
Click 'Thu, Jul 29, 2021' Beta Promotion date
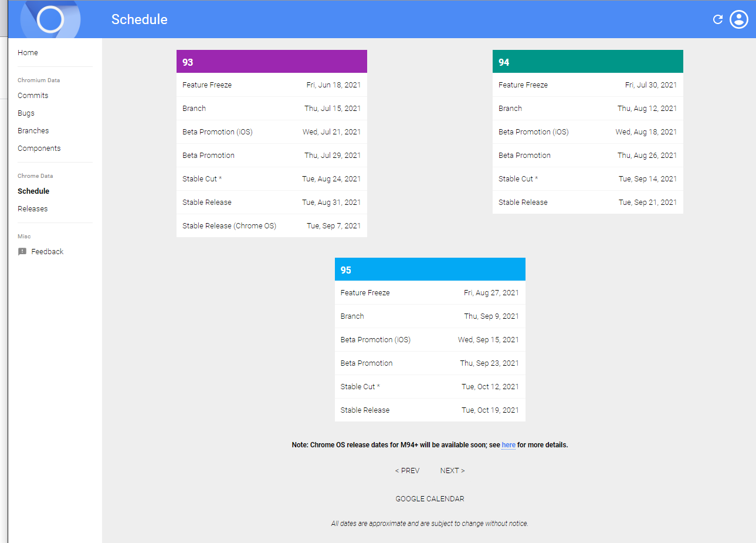333,156
